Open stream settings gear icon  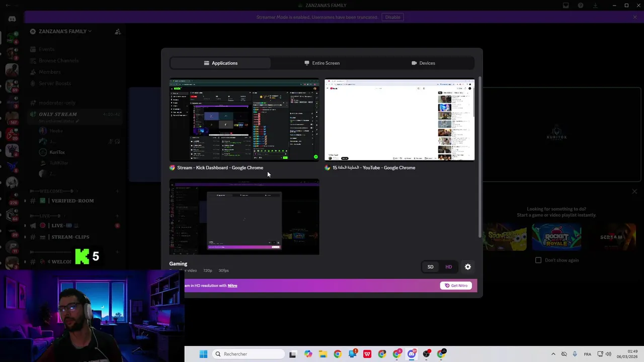(468, 267)
